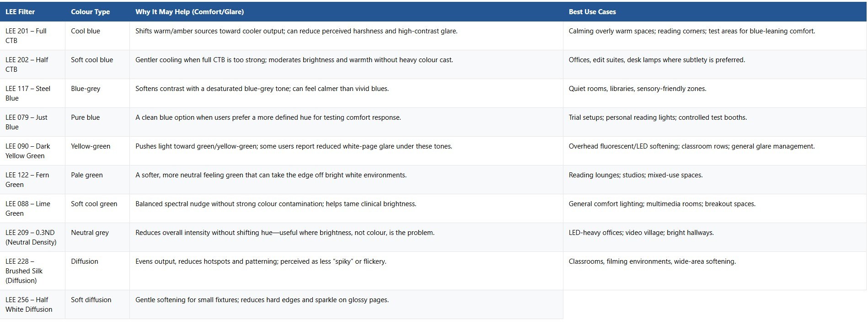Select the LEE 122 – Fern Green cell

click(27, 180)
